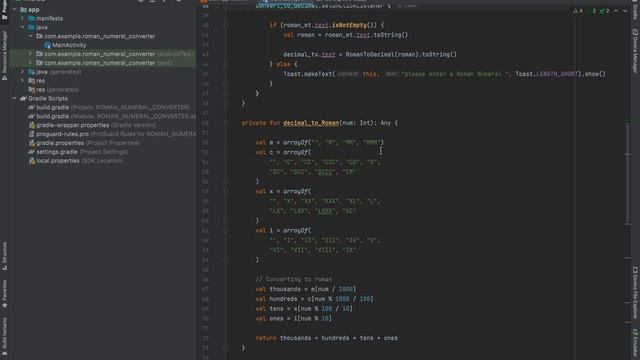
Task: Open the Project tool window tab
Action: pyautogui.click(x=4, y=10)
